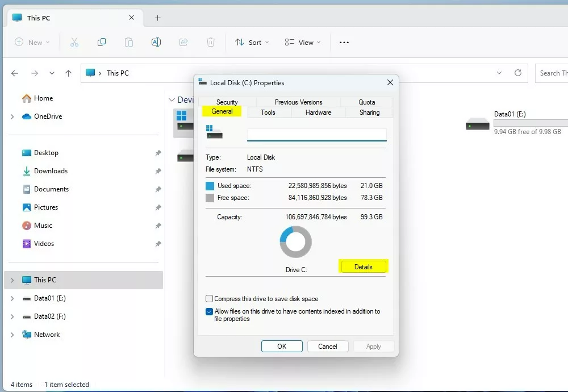The image size is (568, 392).
Task: Expand the This PC tree node
Action: click(12, 280)
